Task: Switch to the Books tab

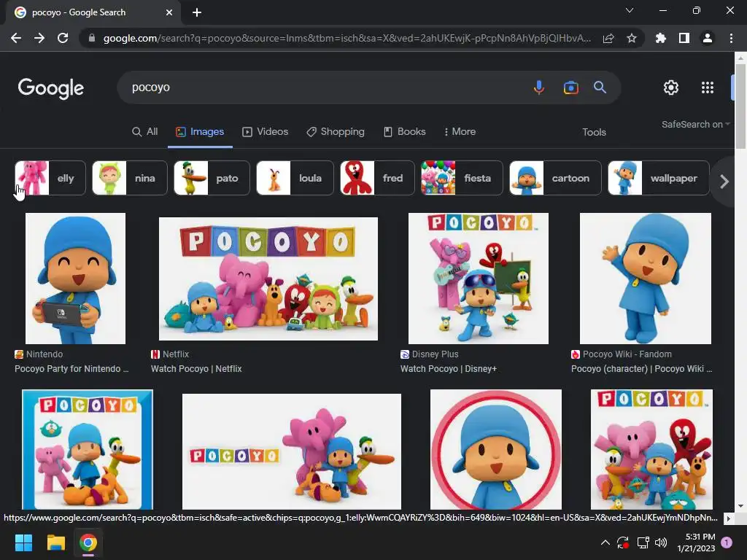Action: pyautogui.click(x=404, y=131)
